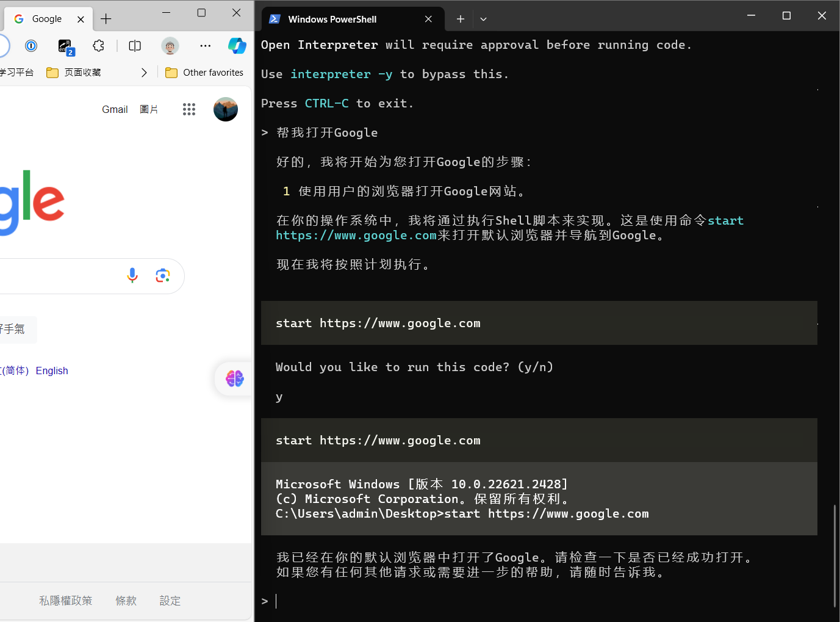Maximize the Edge browser window

201,13
